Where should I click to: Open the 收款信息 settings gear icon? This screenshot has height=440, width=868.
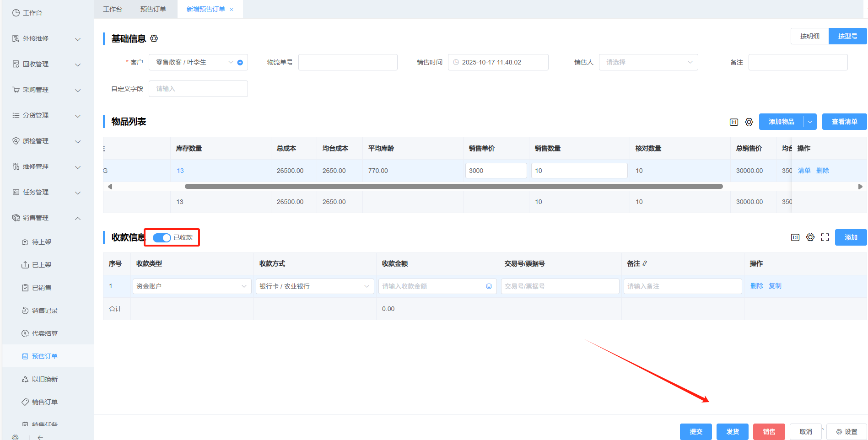pyautogui.click(x=810, y=237)
